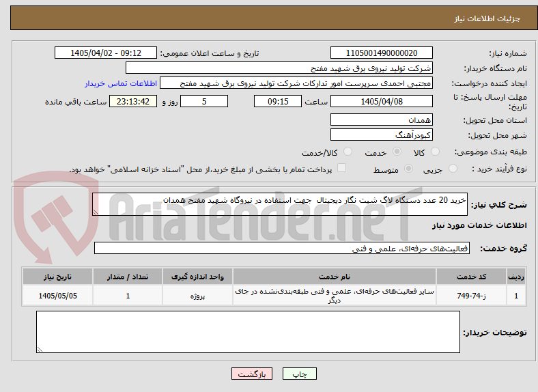Select the جزیی purchase type radio
This screenshot has width=538, height=392.
coord(453,168)
